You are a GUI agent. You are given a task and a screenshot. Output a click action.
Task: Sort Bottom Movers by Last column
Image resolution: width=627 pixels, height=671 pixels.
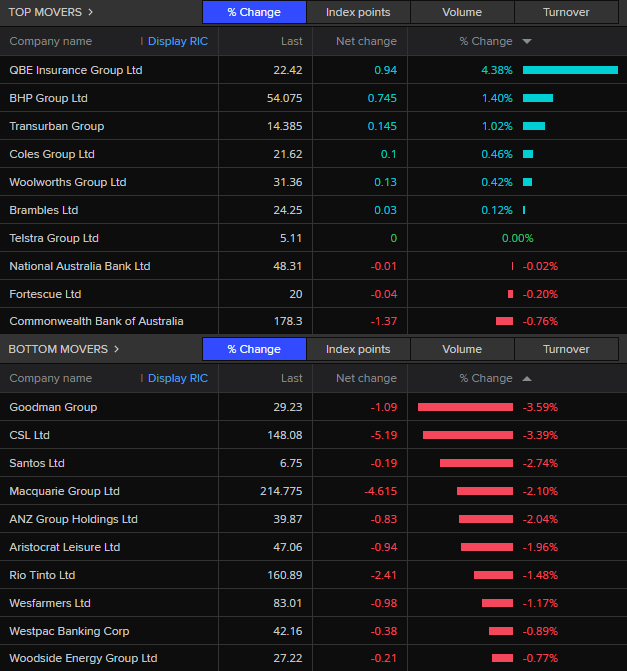point(292,378)
